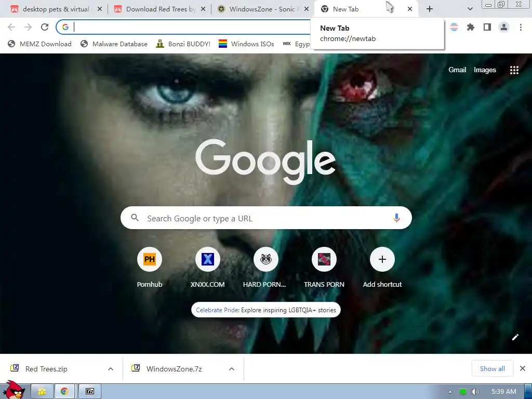Open the Images link
Viewport: 532px width, 399px height.
[485, 70]
